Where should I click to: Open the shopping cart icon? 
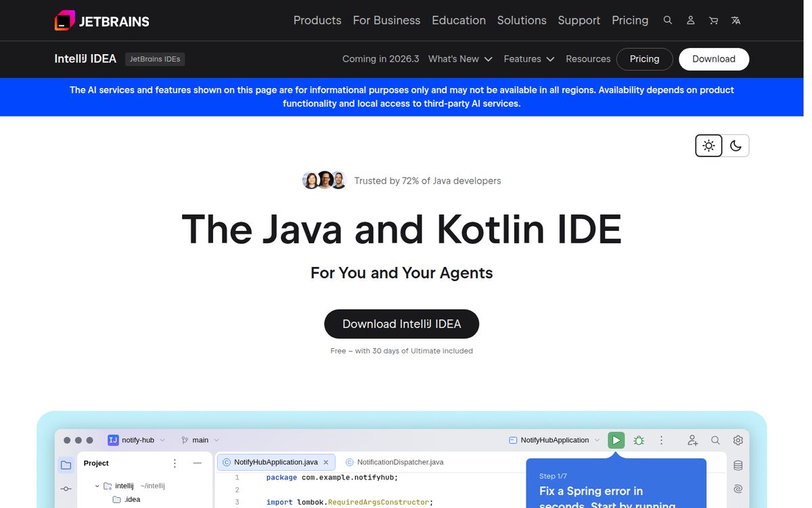point(713,20)
